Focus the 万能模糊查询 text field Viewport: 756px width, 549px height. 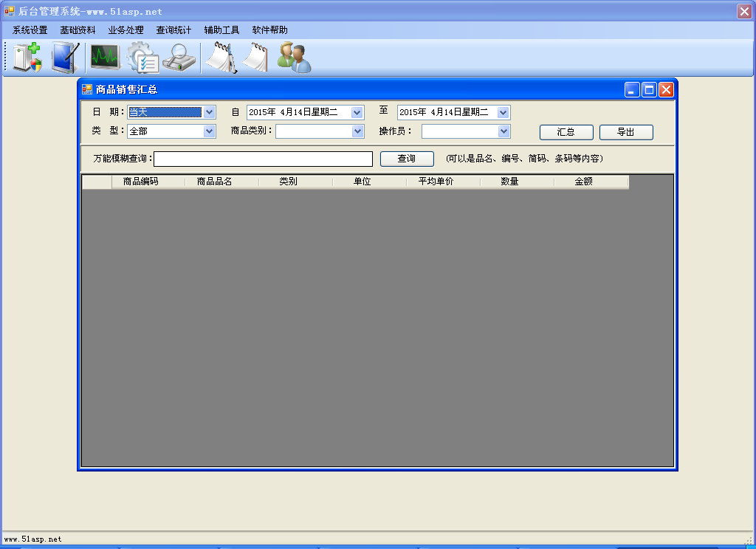click(263, 159)
